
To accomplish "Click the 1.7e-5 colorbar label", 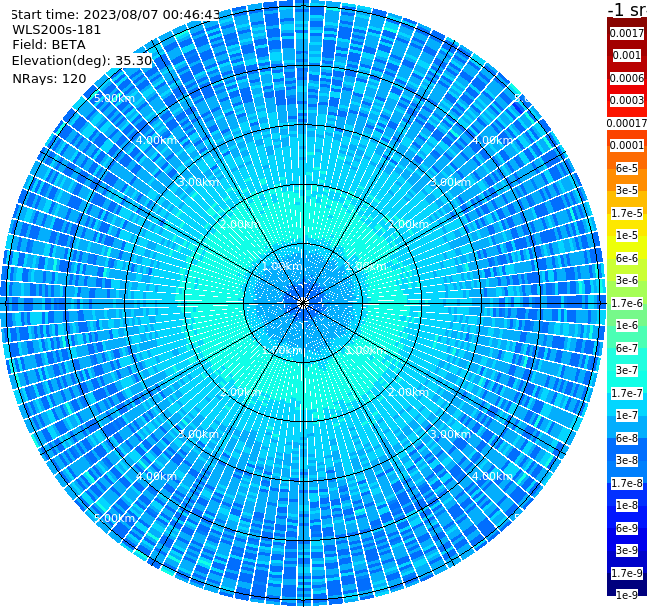I will [x=627, y=213].
